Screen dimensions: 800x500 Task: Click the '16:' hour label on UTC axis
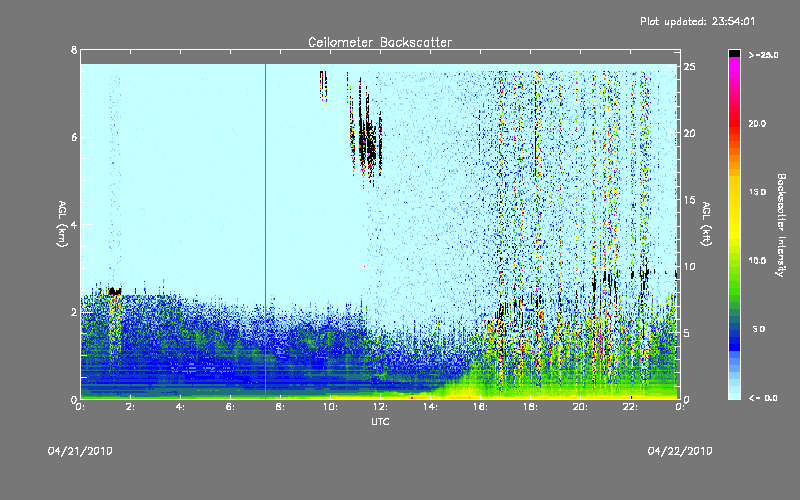[480, 407]
